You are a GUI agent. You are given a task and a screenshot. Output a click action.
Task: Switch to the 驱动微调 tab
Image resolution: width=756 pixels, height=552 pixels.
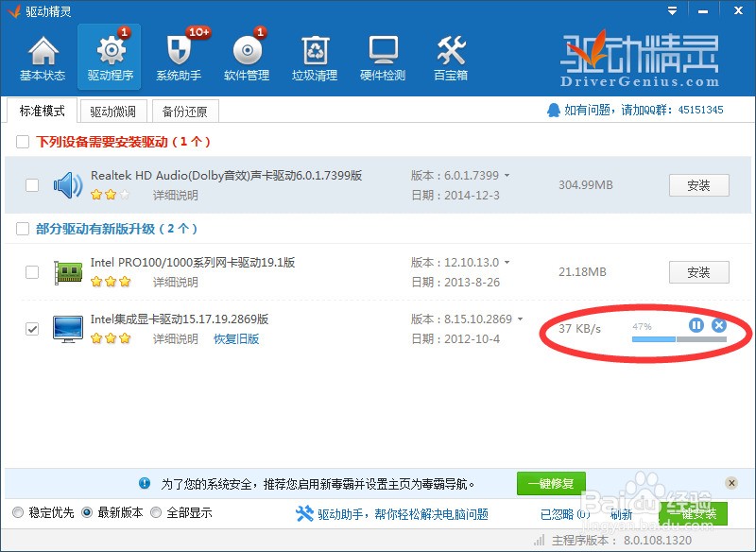tap(112, 112)
